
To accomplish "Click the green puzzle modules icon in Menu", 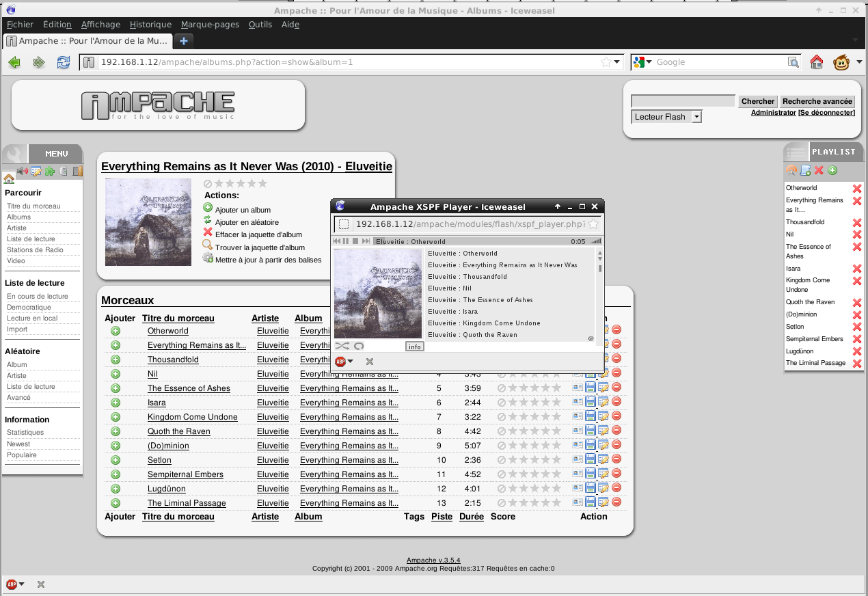I will tap(50, 171).
